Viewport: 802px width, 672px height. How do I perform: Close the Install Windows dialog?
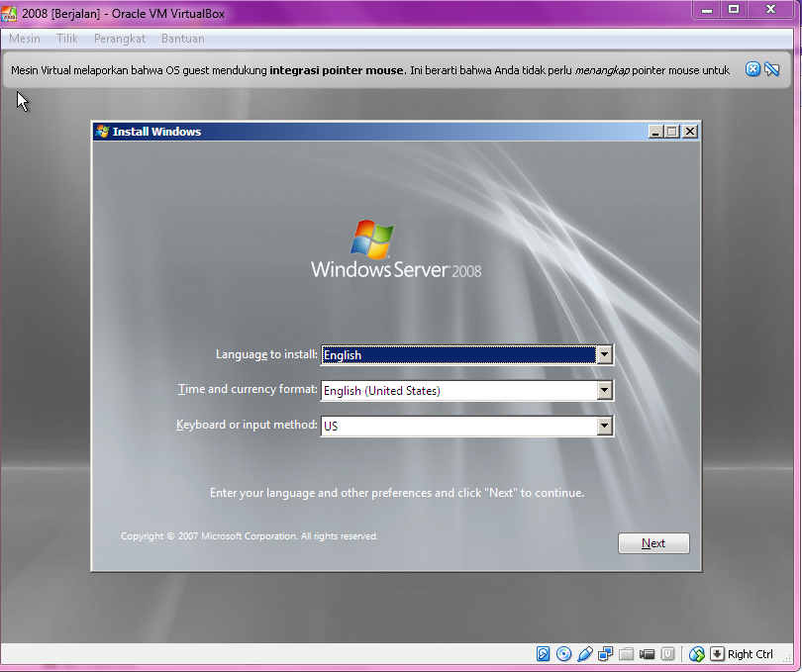[690, 132]
